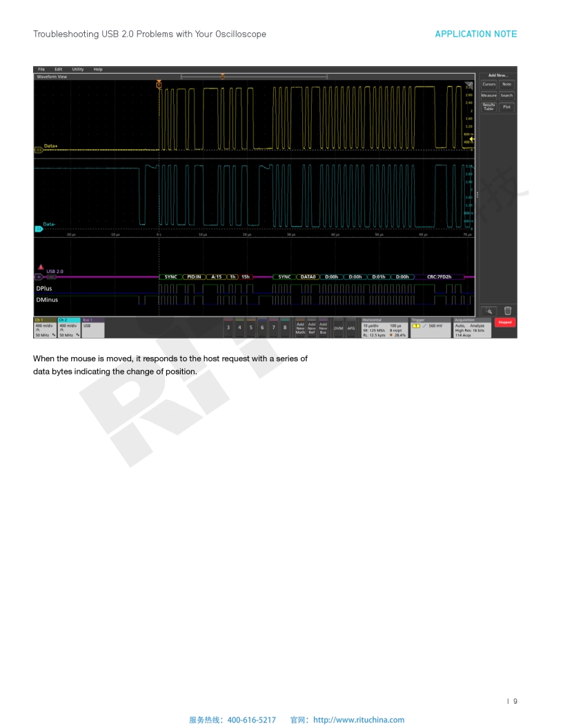The width and height of the screenshot is (563, 728).
Task: Select the Data- channel handle
Action: point(38,228)
